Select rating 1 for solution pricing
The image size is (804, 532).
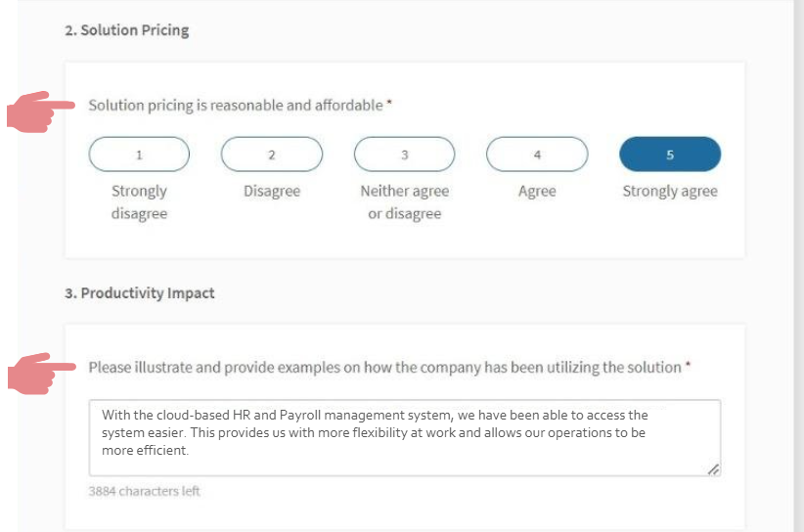(x=139, y=155)
